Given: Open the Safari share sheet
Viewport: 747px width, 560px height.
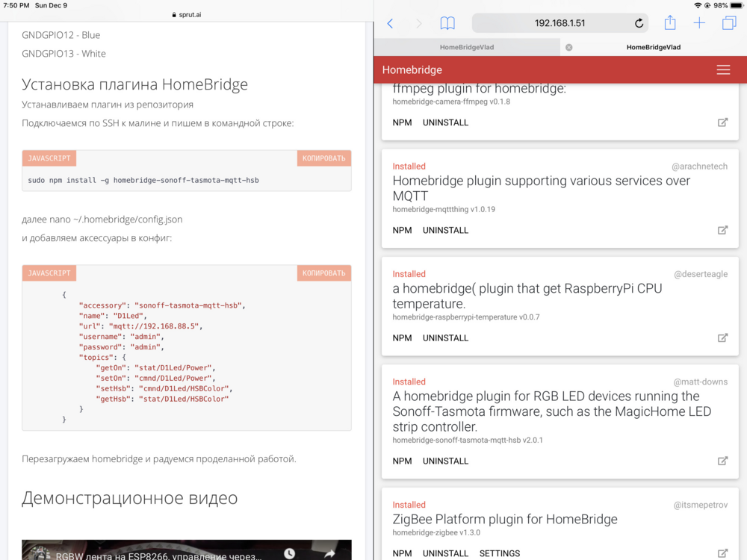Looking at the screenshot, I should (670, 22).
